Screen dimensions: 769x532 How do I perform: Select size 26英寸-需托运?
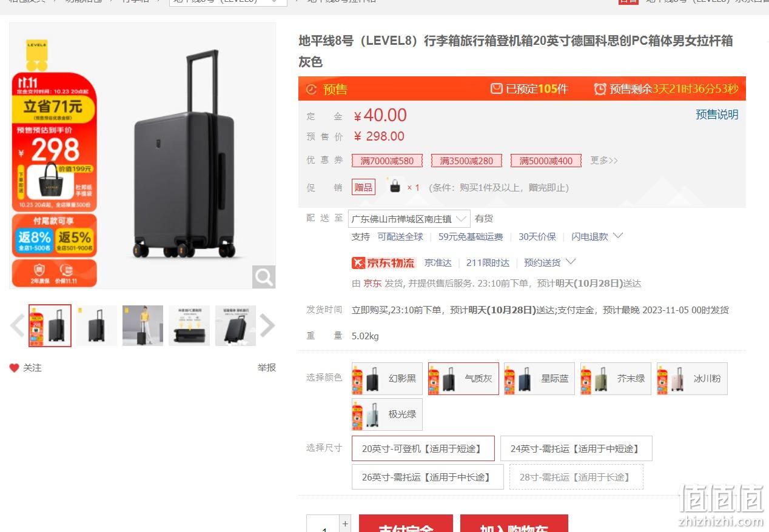[x=428, y=477]
